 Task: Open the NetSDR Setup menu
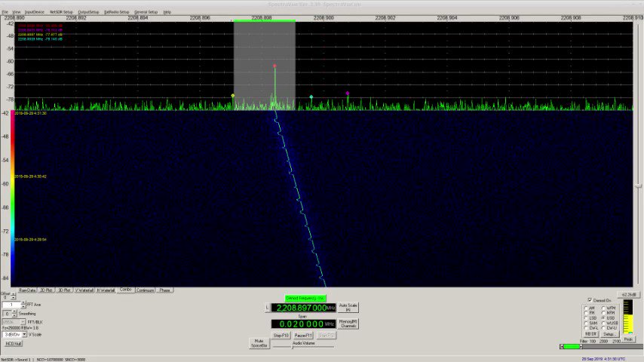(x=61, y=12)
